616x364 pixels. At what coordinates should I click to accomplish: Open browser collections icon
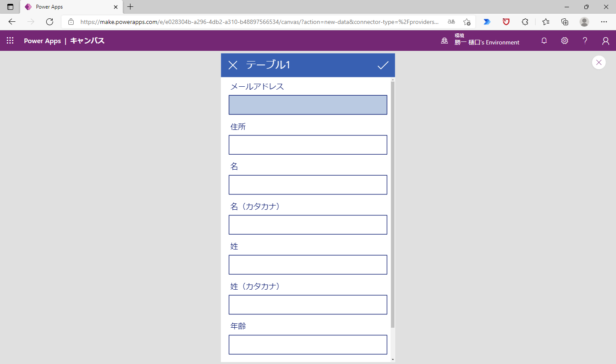click(565, 22)
